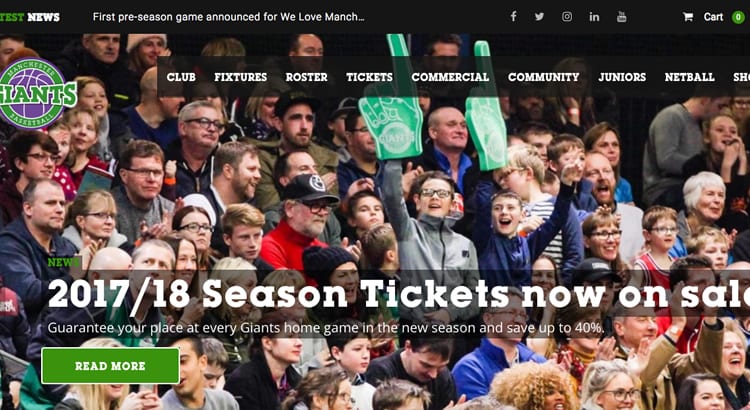Open the Facebook social icon
The image size is (750, 410).
tap(513, 17)
